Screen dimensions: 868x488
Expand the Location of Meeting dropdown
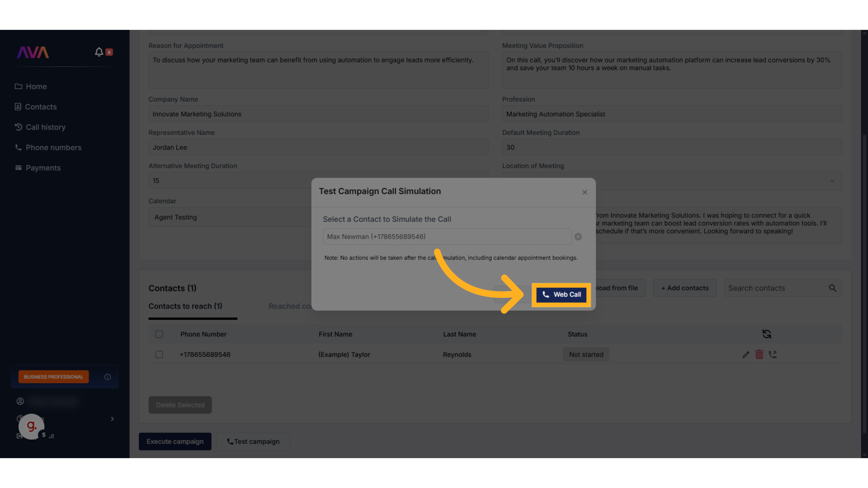(x=832, y=181)
